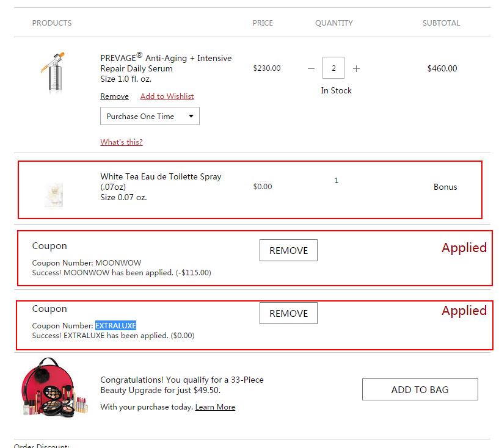Click the PREVAGE Anti-Aging serum product name

point(166,63)
